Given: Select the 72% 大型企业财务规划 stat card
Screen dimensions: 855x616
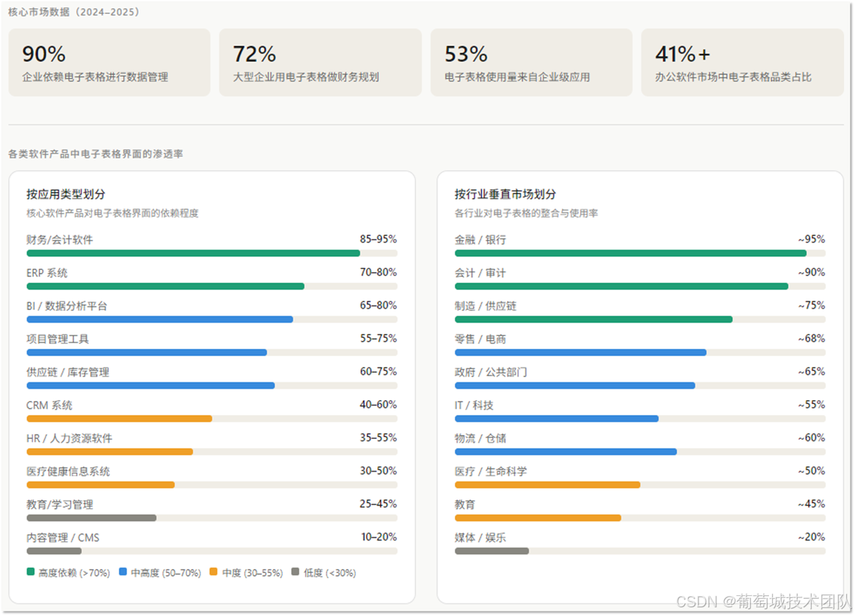Looking at the screenshot, I should 321,62.
